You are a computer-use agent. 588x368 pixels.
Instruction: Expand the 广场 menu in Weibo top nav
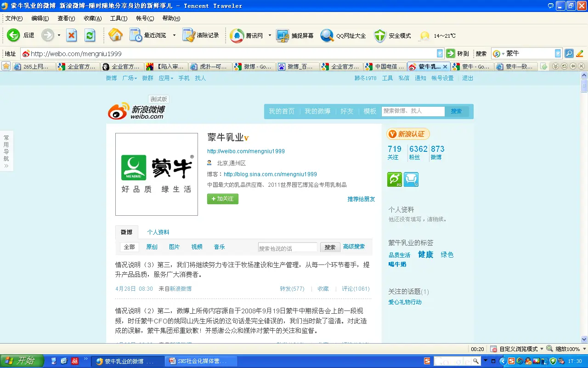pos(130,78)
